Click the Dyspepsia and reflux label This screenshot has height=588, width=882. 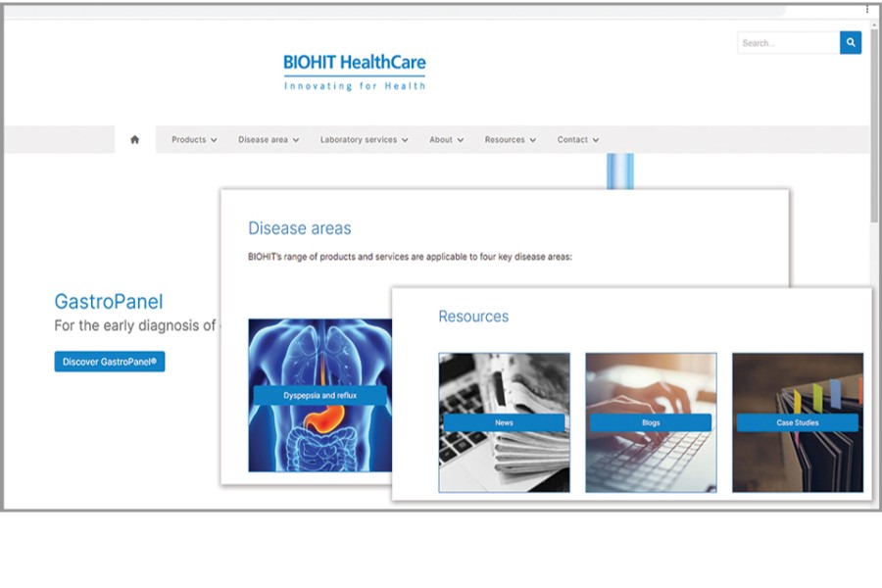(320, 396)
